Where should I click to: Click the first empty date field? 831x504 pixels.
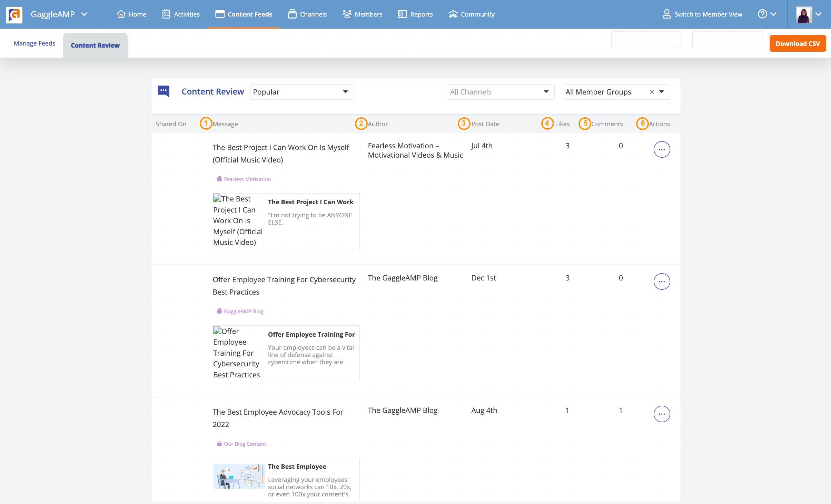pyautogui.click(x=646, y=40)
